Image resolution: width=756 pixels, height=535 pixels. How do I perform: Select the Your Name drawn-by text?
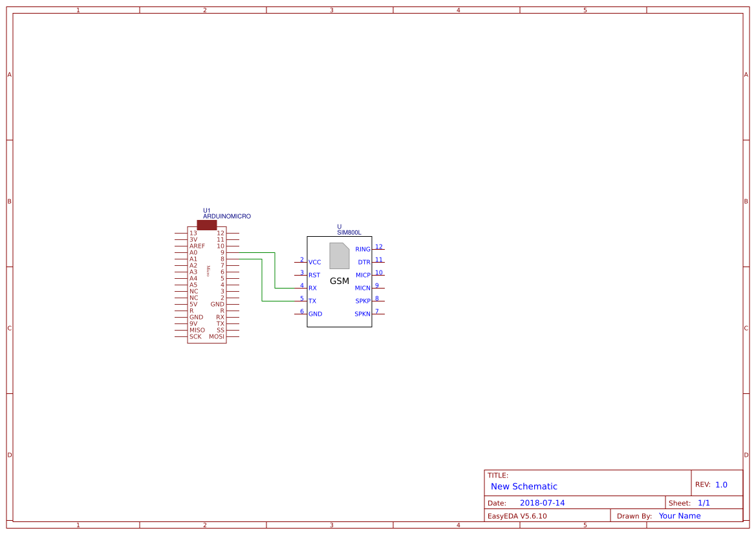click(x=679, y=516)
